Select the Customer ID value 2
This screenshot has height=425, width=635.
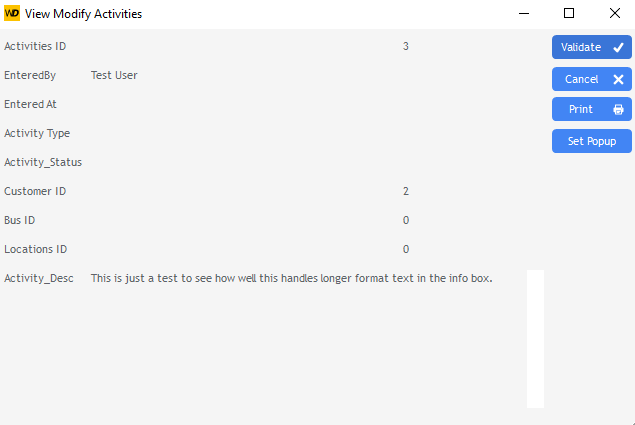coord(405,191)
